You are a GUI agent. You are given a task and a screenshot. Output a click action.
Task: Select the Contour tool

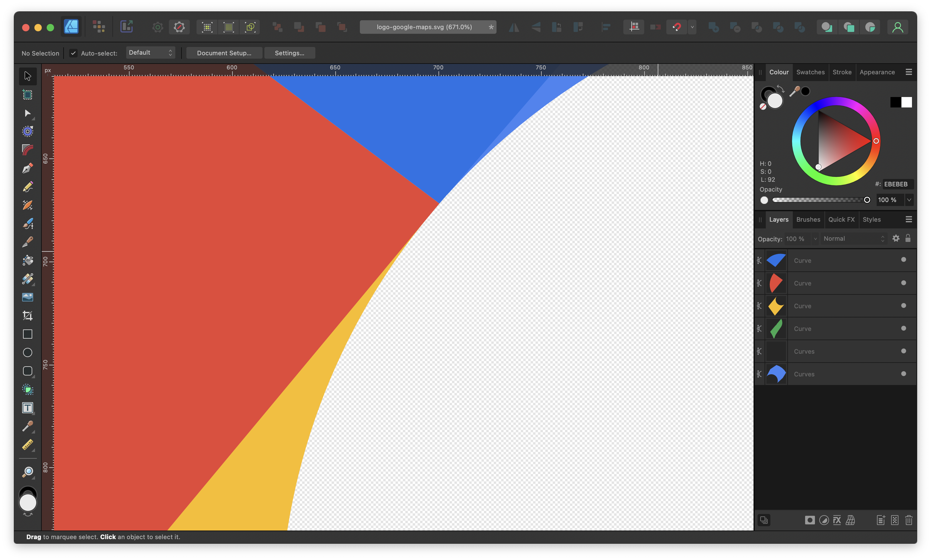pyautogui.click(x=28, y=131)
